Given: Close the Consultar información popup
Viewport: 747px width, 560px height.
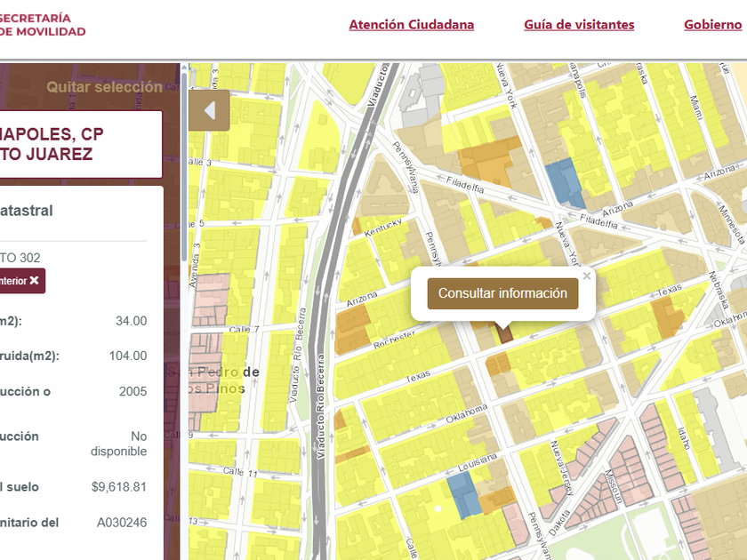Looking at the screenshot, I should (586, 276).
